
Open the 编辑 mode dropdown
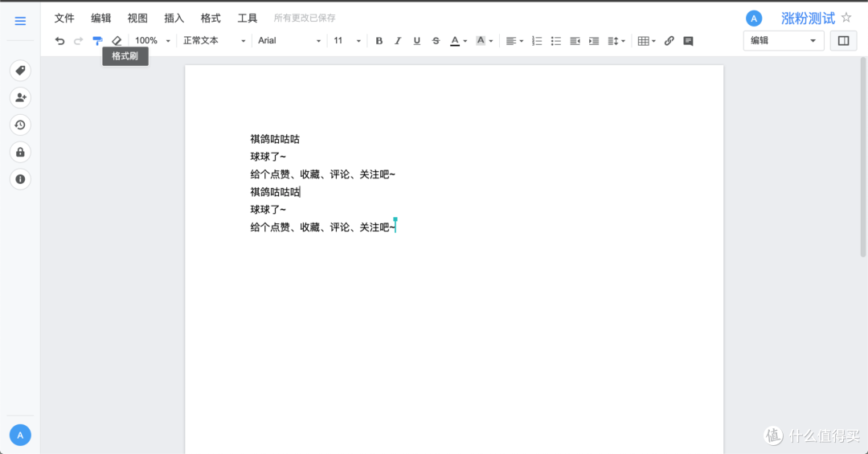pos(784,40)
